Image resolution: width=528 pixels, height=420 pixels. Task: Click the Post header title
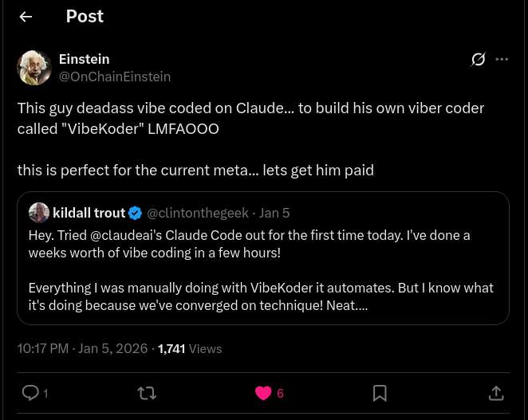(x=85, y=17)
